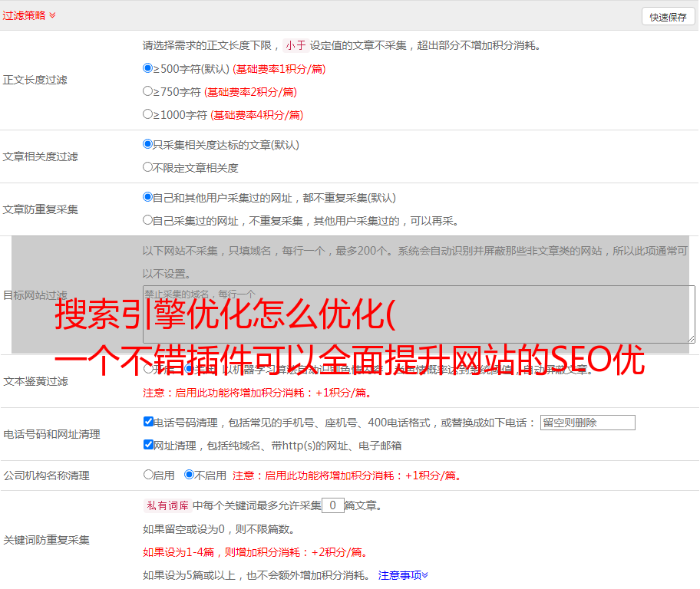Click the 电话号码和网址清理 label

click(51, 434)
